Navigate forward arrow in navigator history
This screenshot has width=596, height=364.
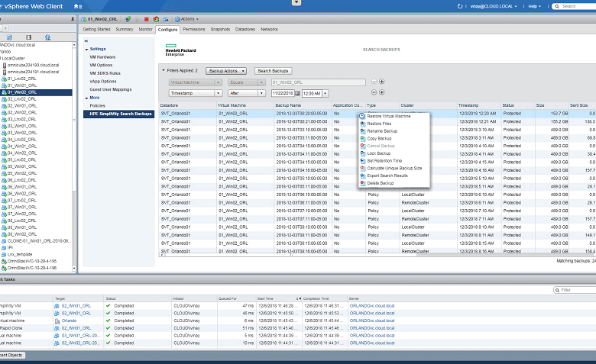pyautogui.click(x=5, y=28)
